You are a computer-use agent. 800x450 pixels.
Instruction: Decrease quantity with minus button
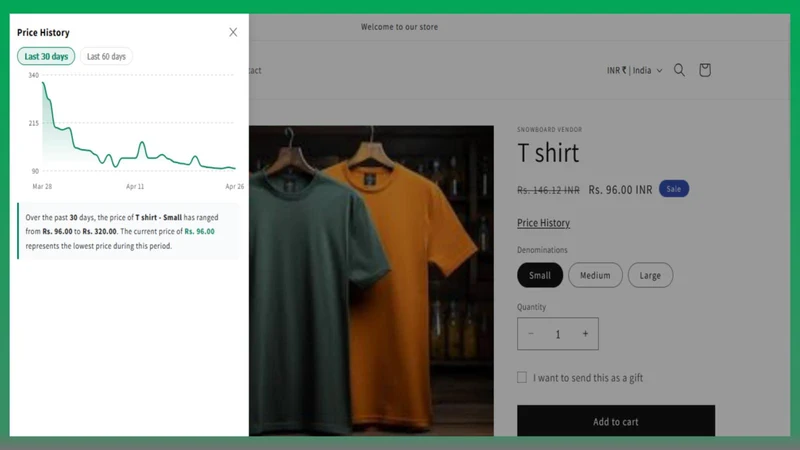[531, 334]
